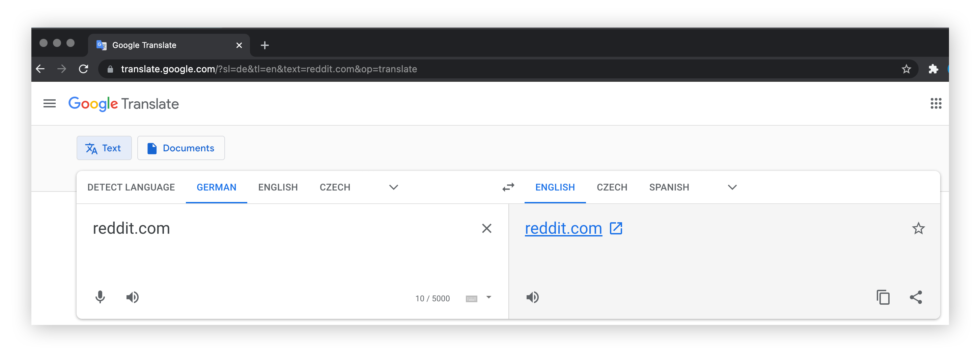Expand more source language options
Viewport: 980px width, 356px height.
(x=393, y=187)
